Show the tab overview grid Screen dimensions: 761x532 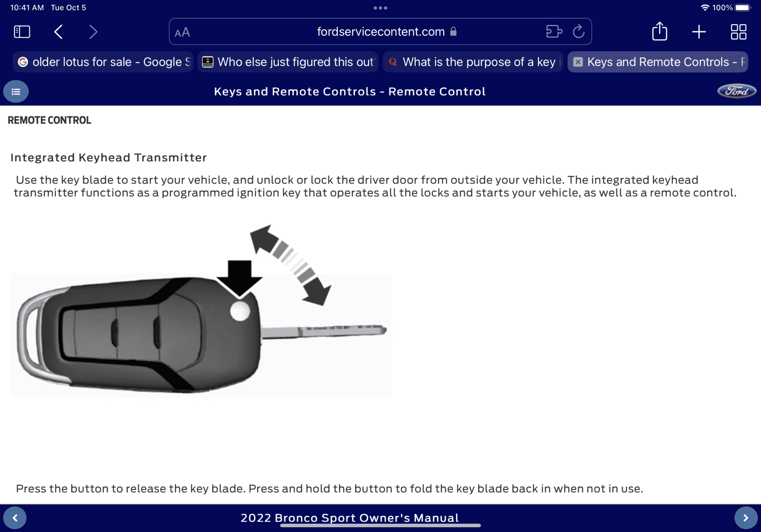click(738, 32)
